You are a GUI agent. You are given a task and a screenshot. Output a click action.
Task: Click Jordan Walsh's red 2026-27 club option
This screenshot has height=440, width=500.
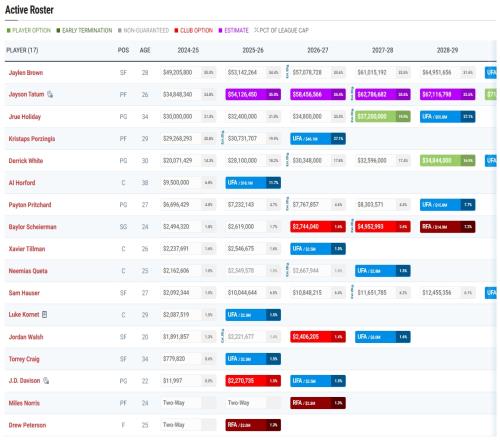[318, 336]
